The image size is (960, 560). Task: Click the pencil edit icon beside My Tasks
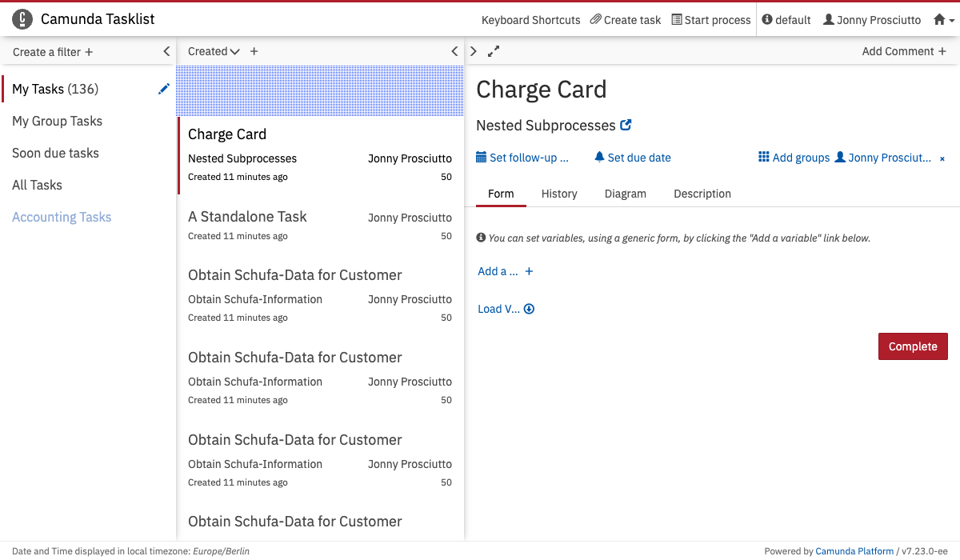click(164, 89)
